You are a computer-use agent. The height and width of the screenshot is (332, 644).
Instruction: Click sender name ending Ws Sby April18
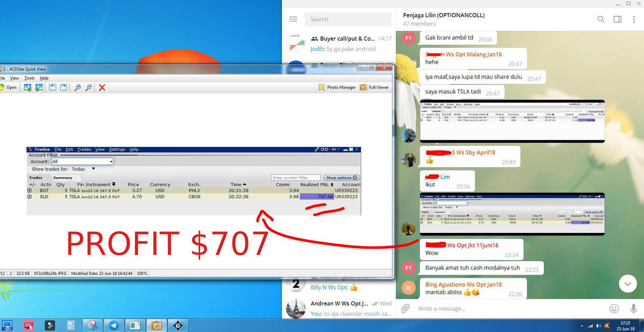point(460,152)
